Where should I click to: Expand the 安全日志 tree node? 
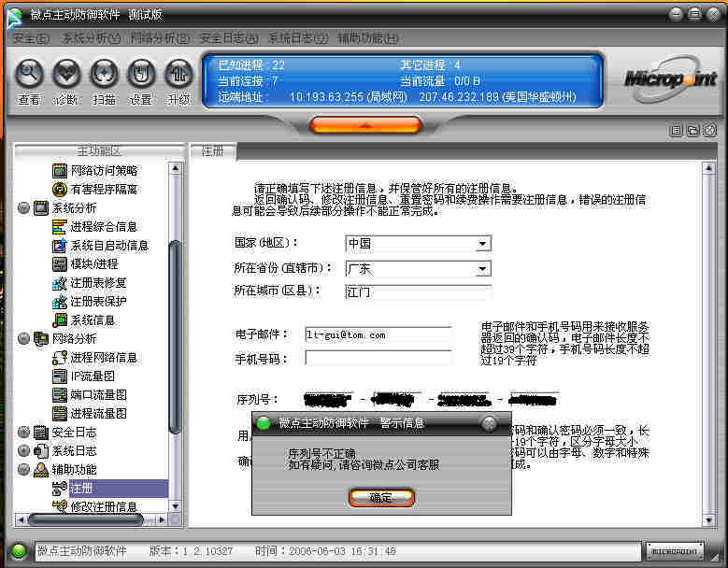click(23, 433)
